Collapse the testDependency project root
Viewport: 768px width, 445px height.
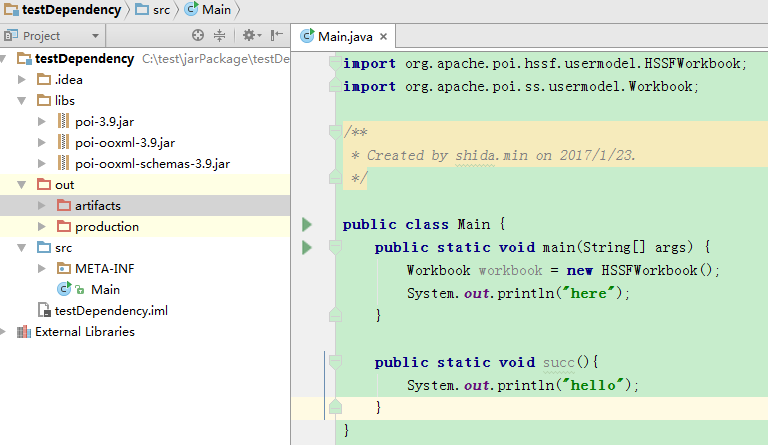click(x=3, y=59)
